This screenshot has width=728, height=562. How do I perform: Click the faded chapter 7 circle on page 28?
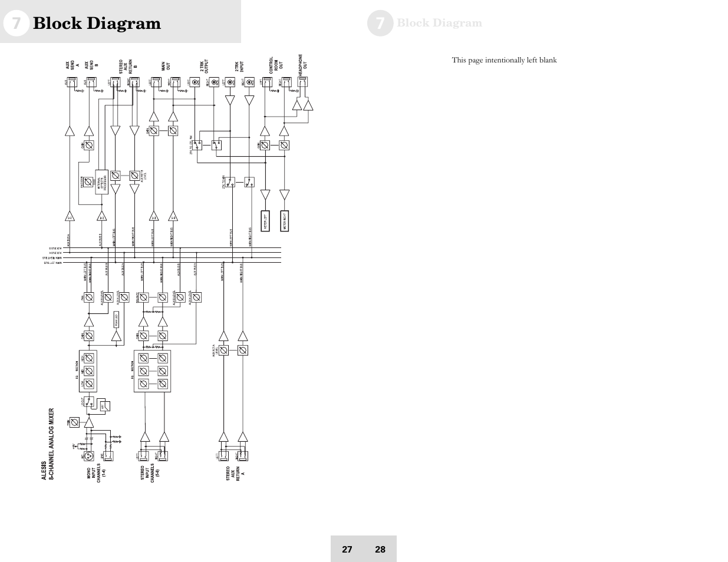click(x=380, y=24)
